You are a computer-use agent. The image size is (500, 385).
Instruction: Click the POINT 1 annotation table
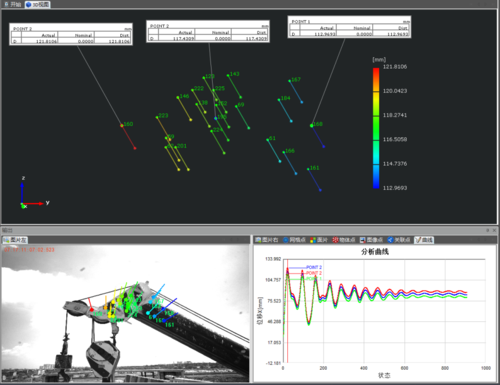[x=349, y=27]
